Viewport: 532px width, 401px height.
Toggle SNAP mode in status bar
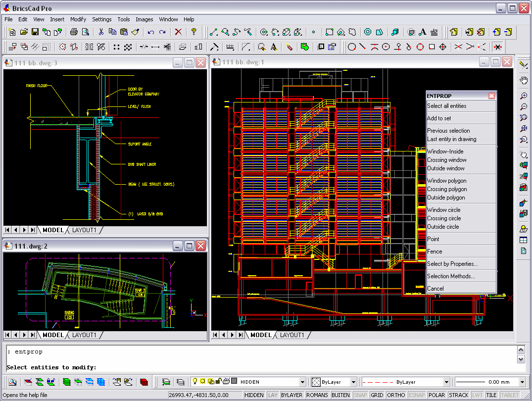(360, 395)
